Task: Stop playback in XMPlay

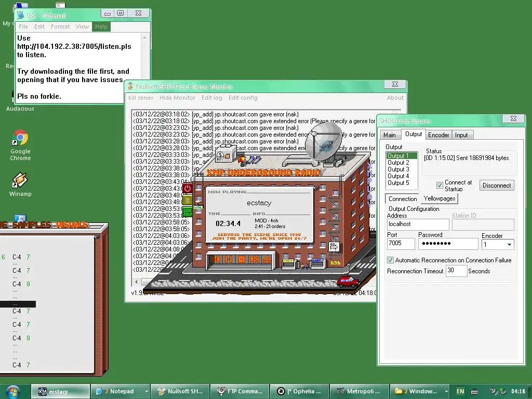Action: [242, 260]
